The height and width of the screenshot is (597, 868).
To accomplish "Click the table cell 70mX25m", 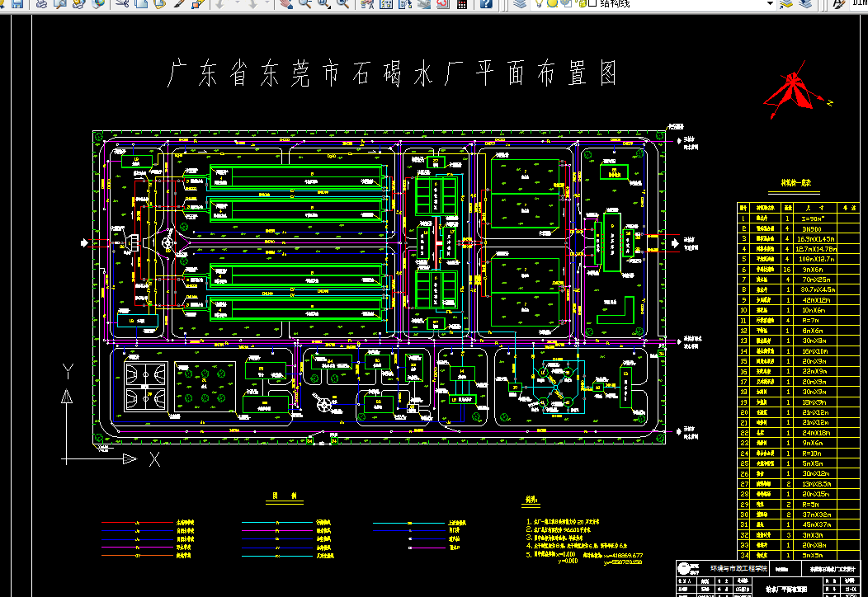I will (817, 280).
